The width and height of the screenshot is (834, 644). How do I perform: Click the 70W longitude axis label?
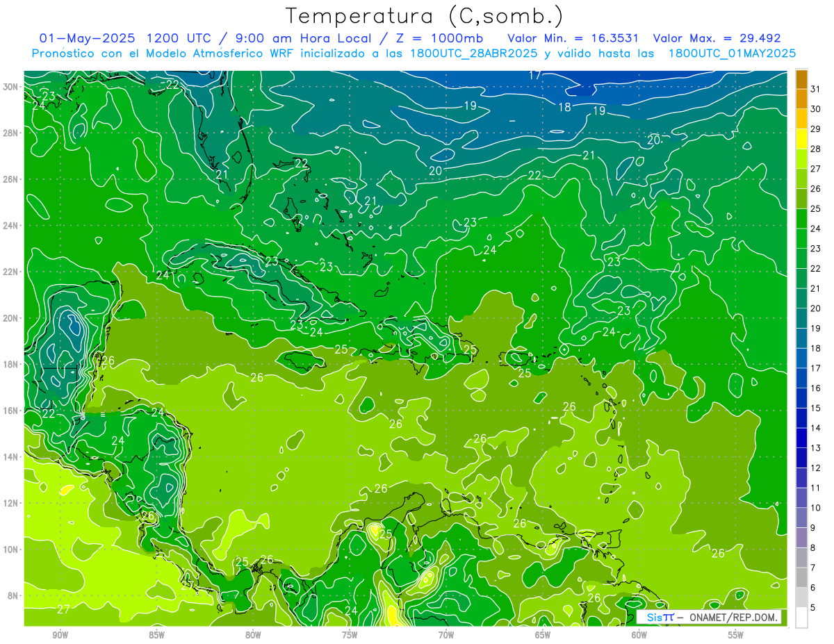coord(446,635)
